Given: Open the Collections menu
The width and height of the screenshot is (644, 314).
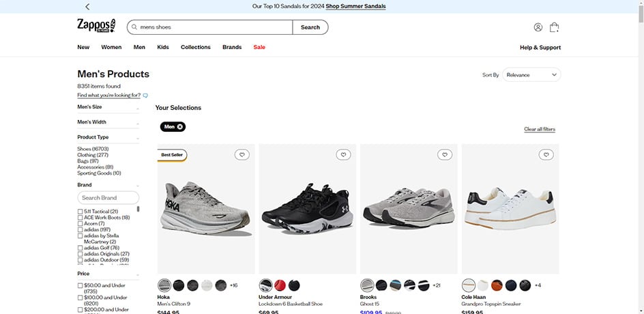Looking at the screenshot, I should click(x=196, y=47).
